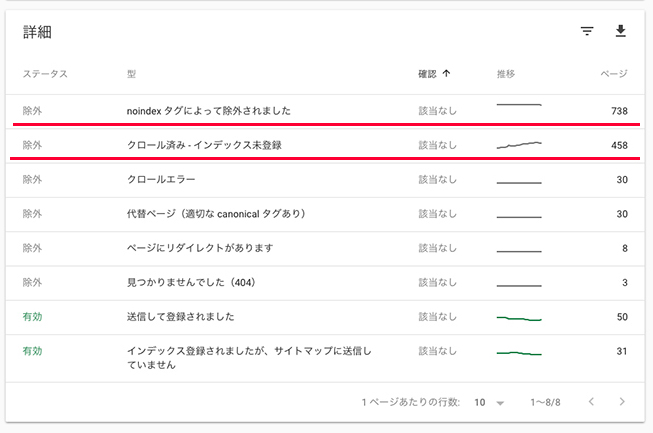The image size is (653, 433).
Task: Open 送信して登録されました row
Action: 181,317
